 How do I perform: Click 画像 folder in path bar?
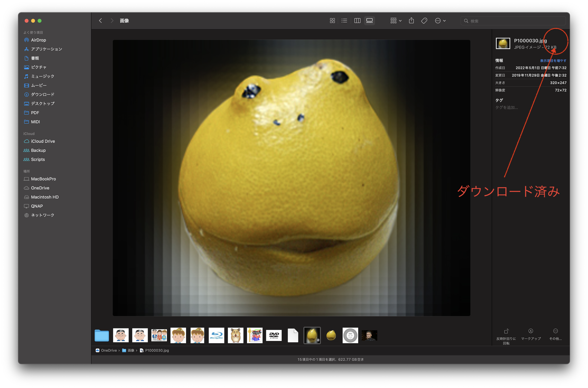coord(131,350)
